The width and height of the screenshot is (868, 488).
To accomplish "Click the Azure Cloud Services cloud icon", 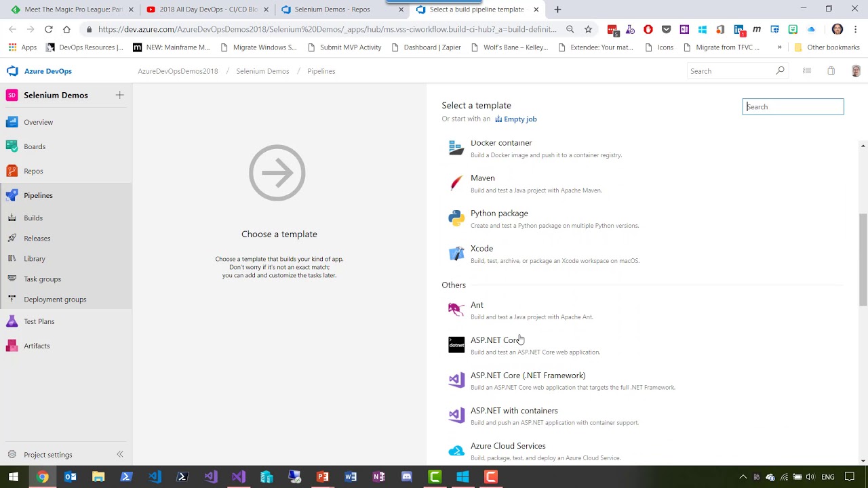I will (x=456, y=451).
